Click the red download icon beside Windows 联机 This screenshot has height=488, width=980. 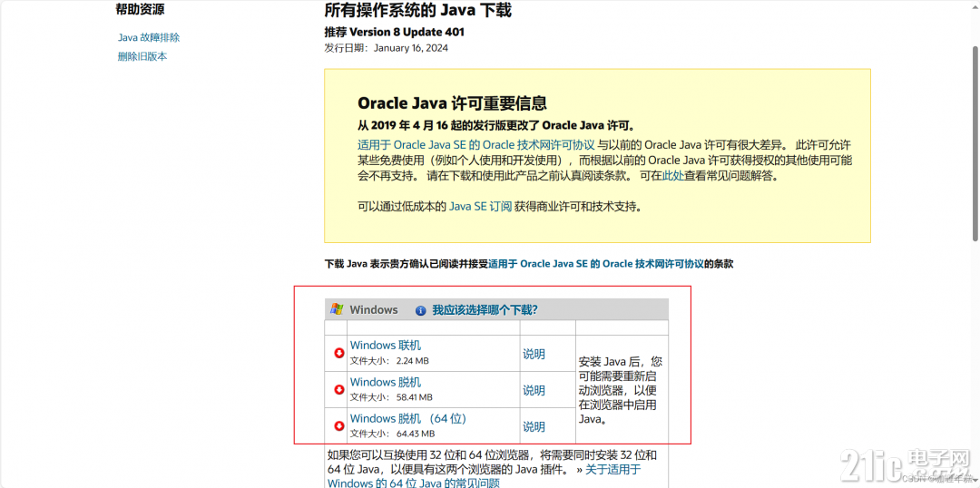[339, 353]
